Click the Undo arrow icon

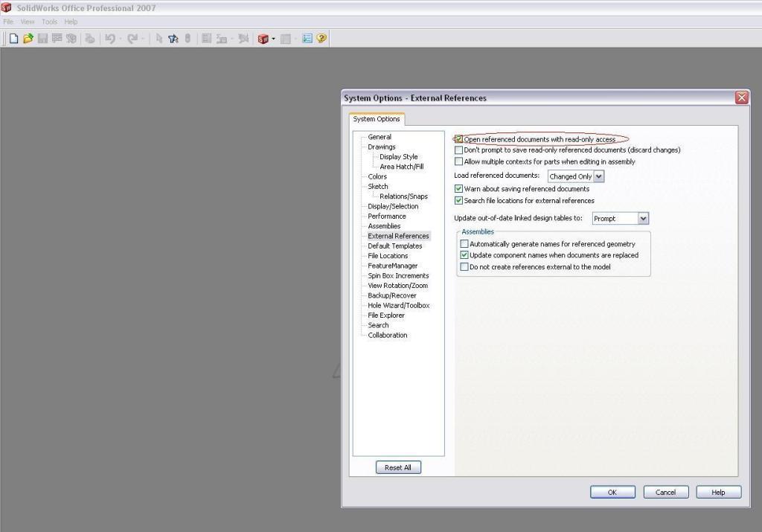pos(110,39)
